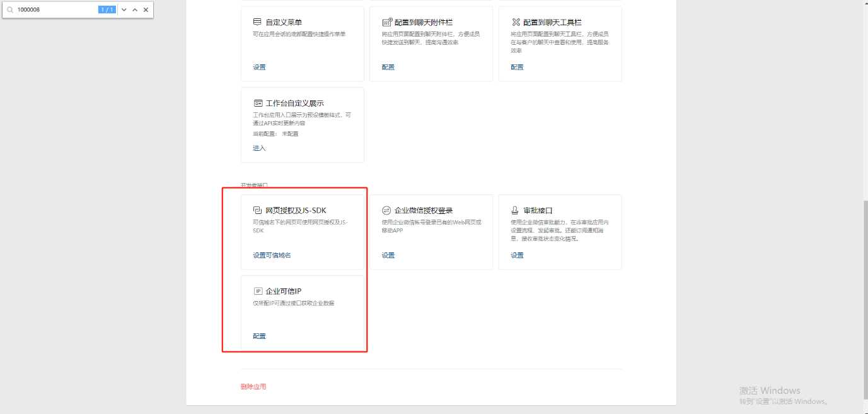Open 配置 under 企业可信IP
868x414 pixels.
pyautogui.click(x=259, y=336)
